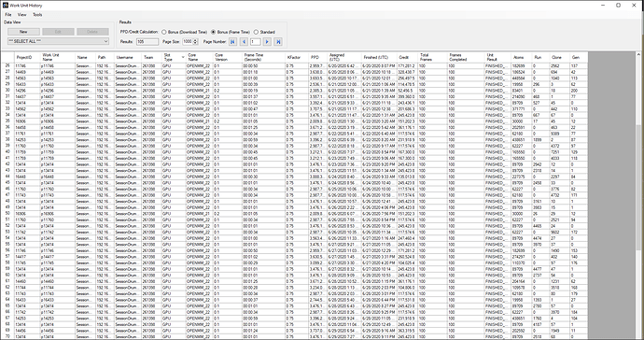644x340 pixels.
Task: Sort by Credit column header
Action: pyautogui.click(x=408, y=57)
